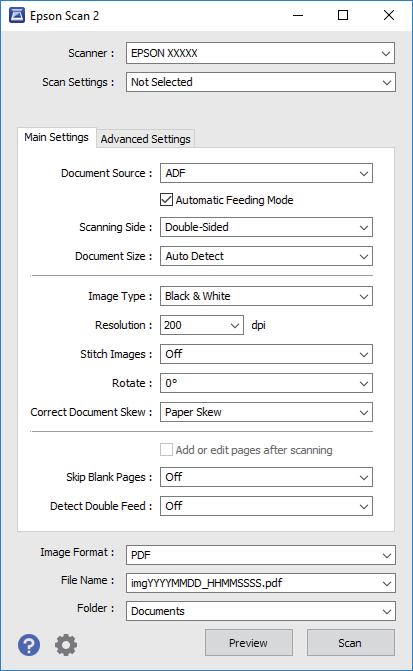Screen dimensions: 413x671
Task: Close the Epson Scan 2 window
Action: click(x=389, y=16)
